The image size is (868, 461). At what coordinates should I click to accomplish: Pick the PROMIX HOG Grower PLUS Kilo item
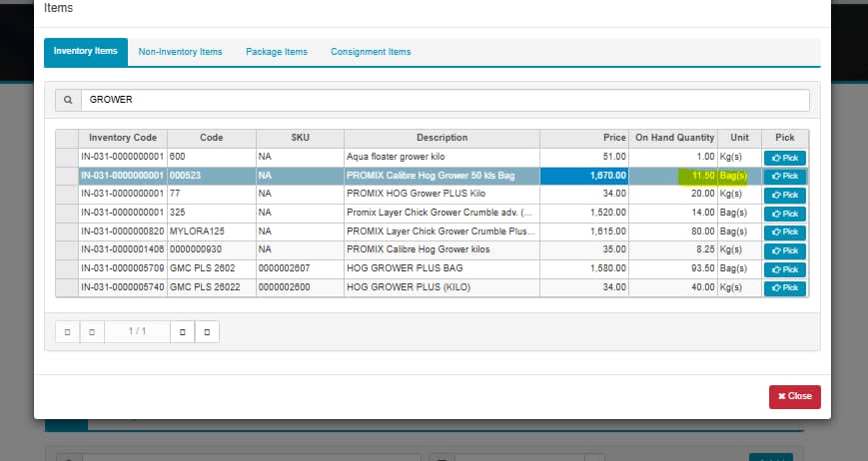(x=784, y=195)
